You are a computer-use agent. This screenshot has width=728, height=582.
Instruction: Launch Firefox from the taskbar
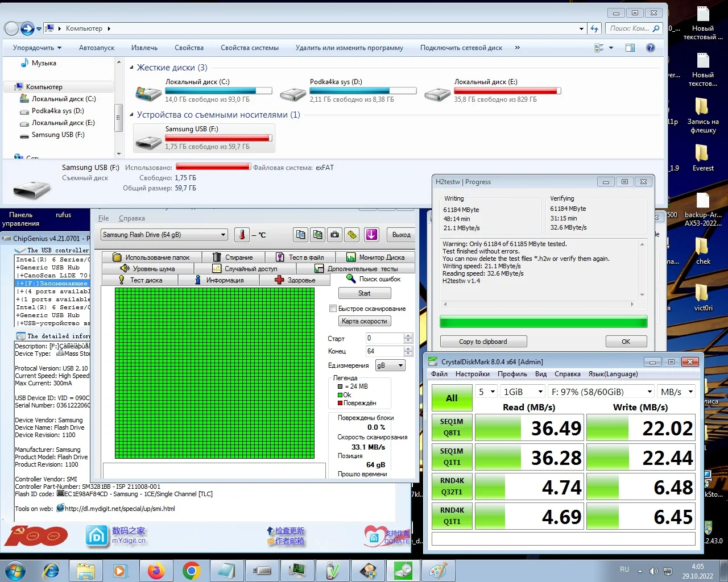tap(156, 571)
